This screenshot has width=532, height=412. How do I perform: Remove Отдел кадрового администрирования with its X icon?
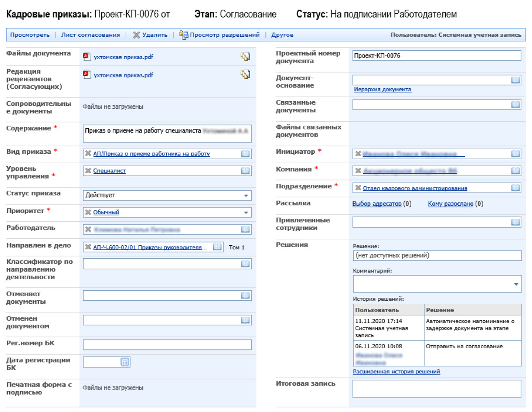pos(358,188)
